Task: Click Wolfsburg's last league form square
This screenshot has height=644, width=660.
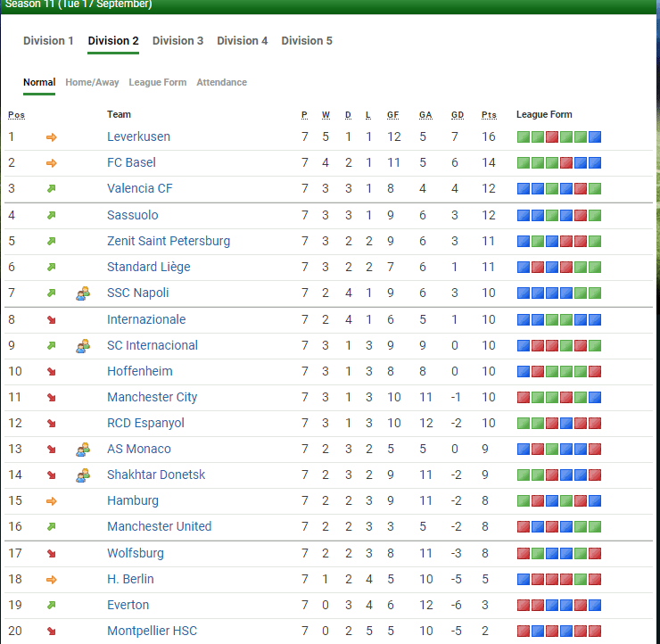Action: click(x=595, y=553)
